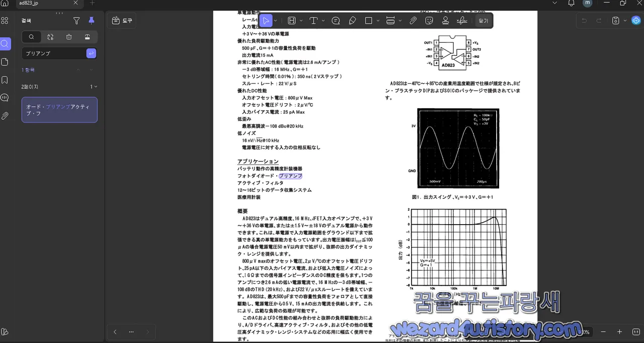Go to next page arrow at bottom

tap(147, 331)
